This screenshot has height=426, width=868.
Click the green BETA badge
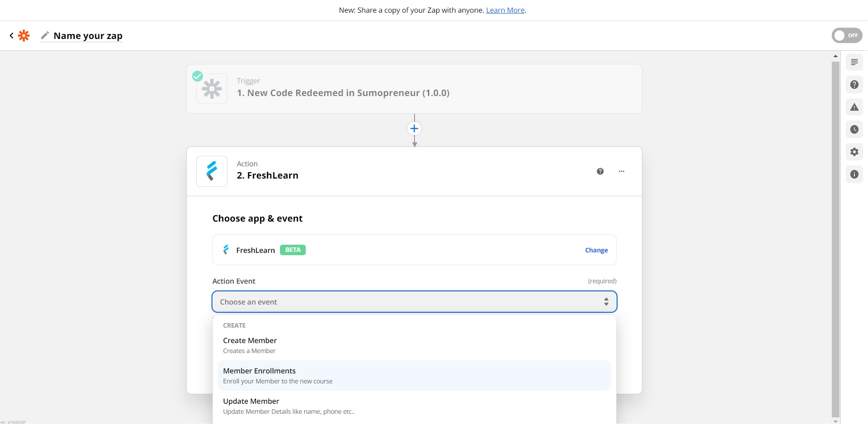click(293, 250)
